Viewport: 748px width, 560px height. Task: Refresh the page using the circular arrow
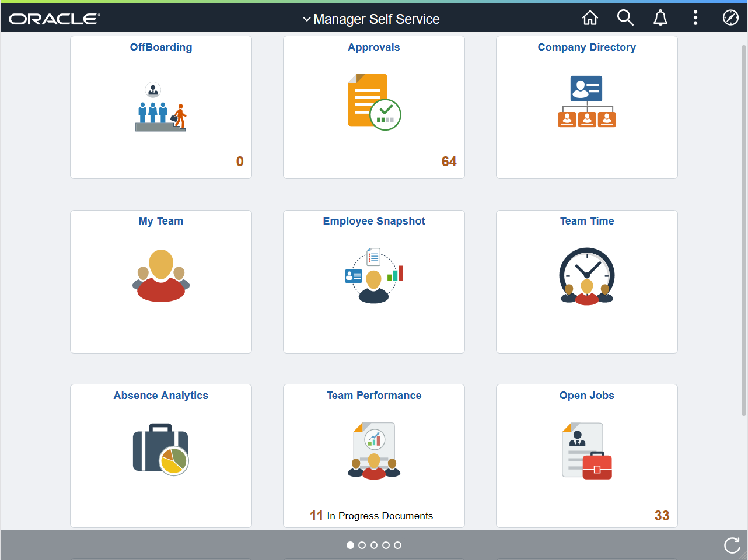pyautogui.click(x=732, y=545)
